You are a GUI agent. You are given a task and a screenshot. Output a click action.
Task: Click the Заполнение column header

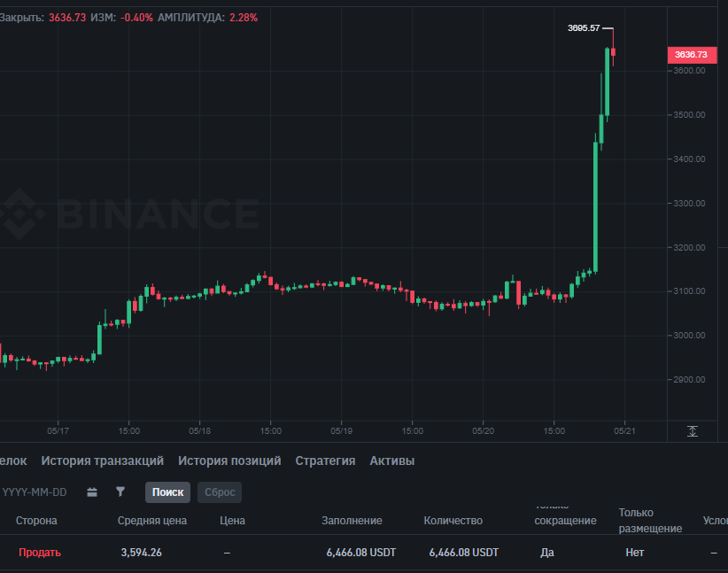pyautogui.click(x=352, y=521)
